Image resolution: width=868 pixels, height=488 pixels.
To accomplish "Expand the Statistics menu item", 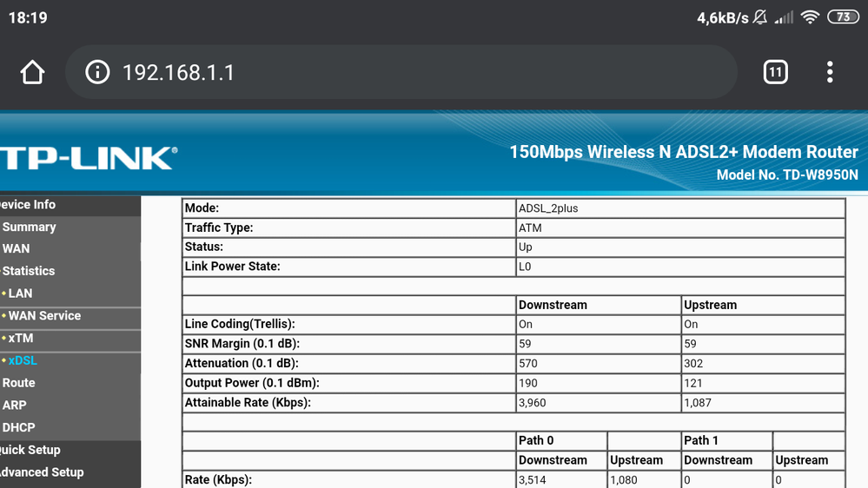I will click(29, 271).
